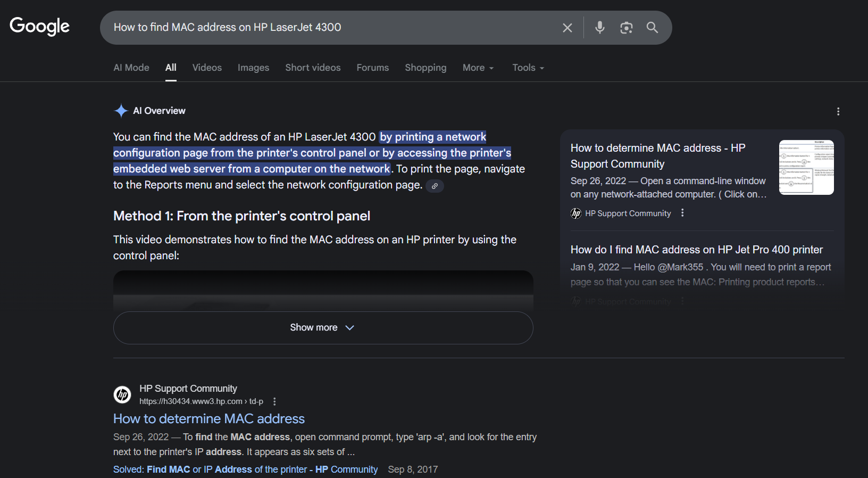868x478 pixels.
Task: Open Short videos tab
Action: click(x=313, y=68)
